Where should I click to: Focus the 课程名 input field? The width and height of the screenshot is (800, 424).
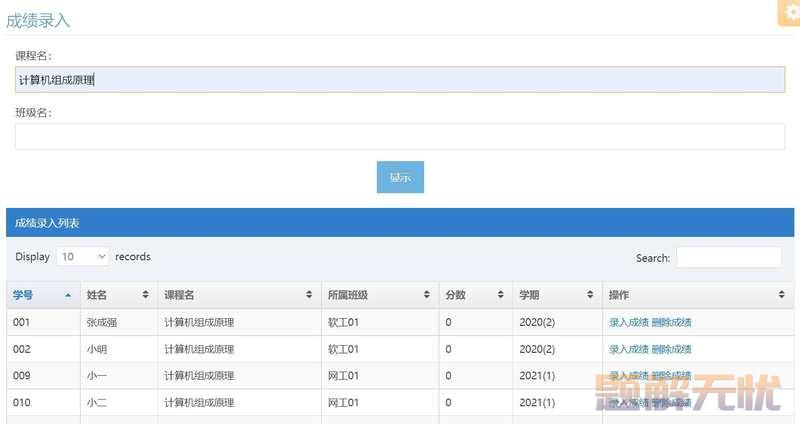(x=400, y=80)
